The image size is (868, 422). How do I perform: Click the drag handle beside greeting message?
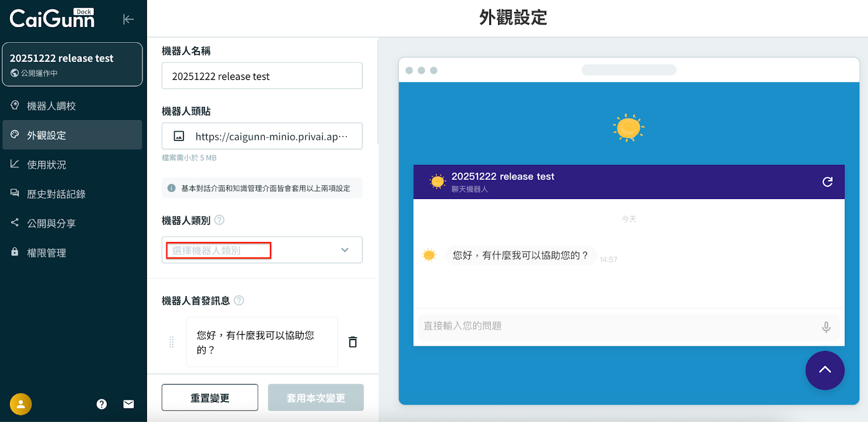[171, 342]
